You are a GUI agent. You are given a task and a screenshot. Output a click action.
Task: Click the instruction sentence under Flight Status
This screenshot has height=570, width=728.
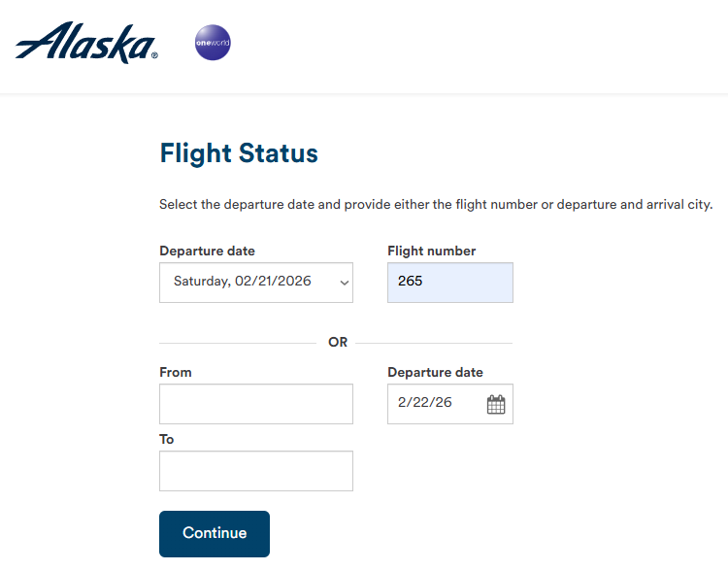[436, 205]
